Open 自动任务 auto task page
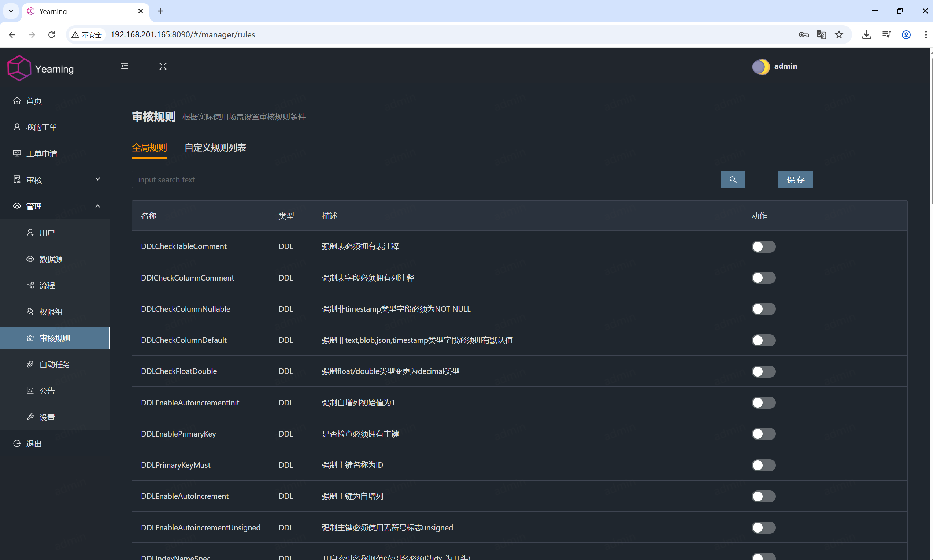The height and width of the screenshot is (560, 933). [x=55, y=364]
